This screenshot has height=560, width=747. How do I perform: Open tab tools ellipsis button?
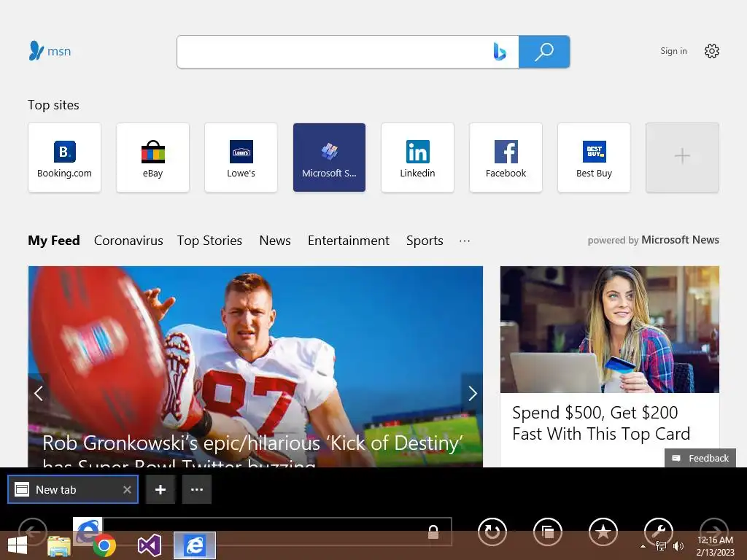point(197,489)
